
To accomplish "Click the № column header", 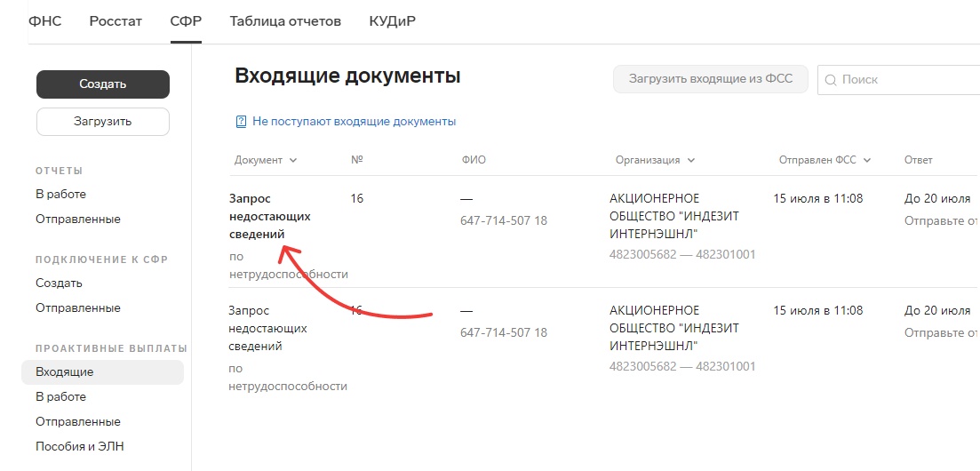I will tap(357, 160).
